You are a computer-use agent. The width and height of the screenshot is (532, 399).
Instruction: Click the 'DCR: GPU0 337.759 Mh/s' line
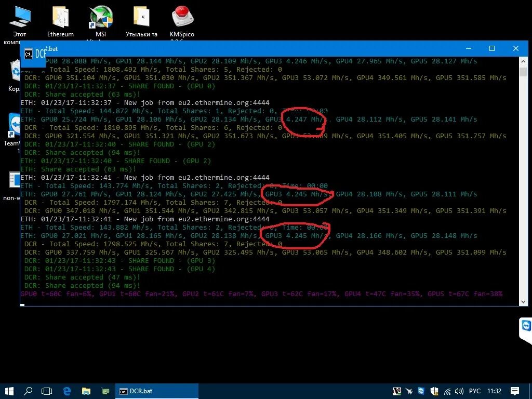point(265,252)
